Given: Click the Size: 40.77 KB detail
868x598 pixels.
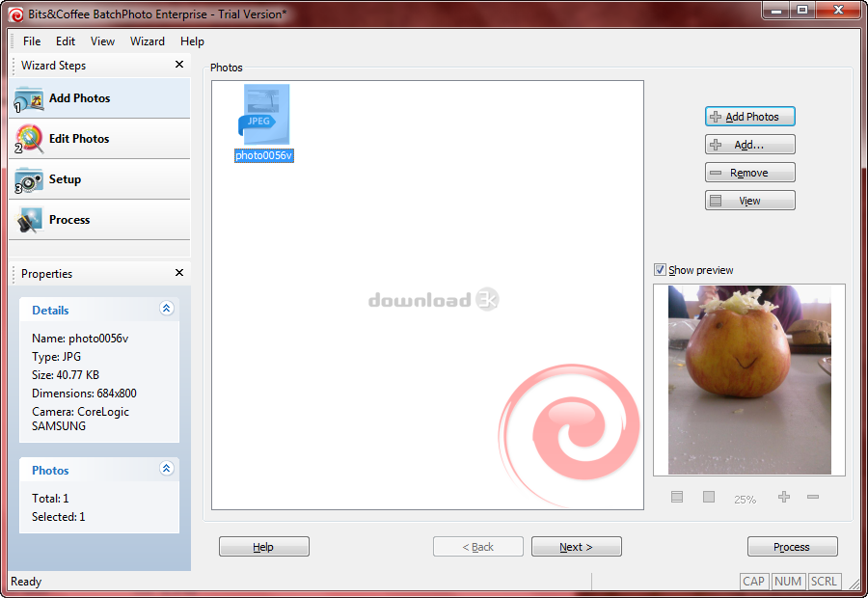Looking at the screenshot, I should pyautogui.click(x=66, y=375).
